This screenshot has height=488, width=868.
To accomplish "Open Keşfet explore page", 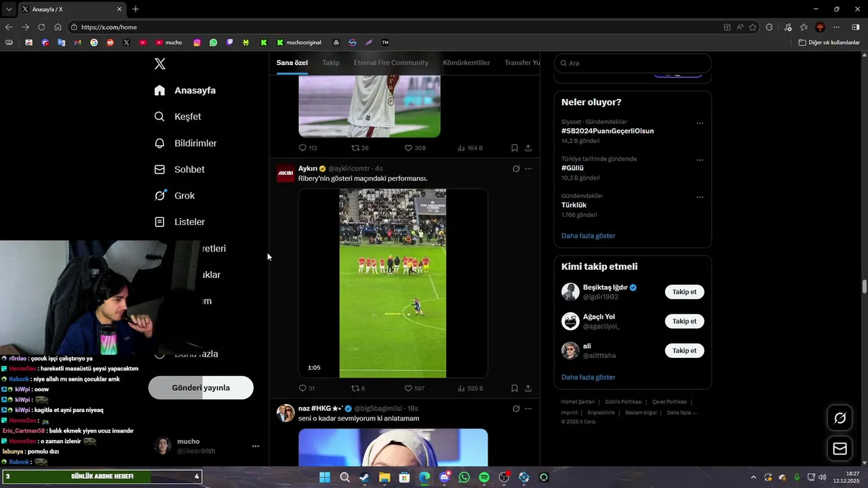I will (178, 117).
